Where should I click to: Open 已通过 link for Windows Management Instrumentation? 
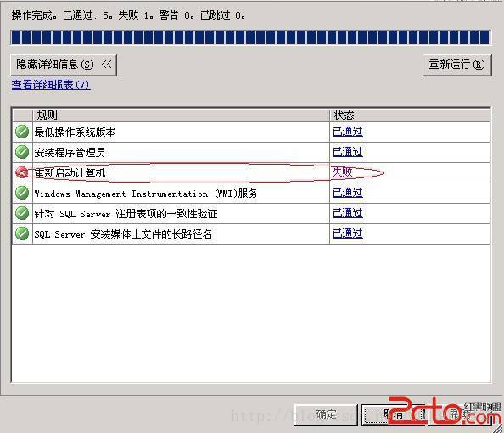(348, 193)
